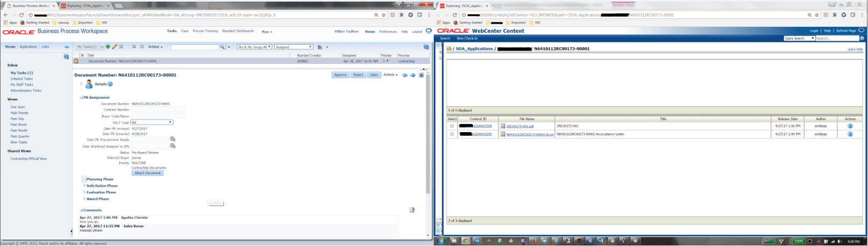Open task detail Actions dropdown next to Claim
This screenshot has width=868, height=246.
[390, 75]
